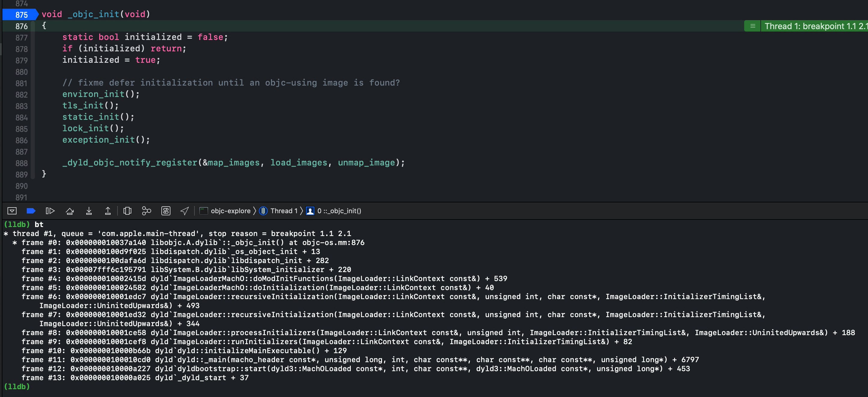Screen dimensions: 868x397
Task: Open the 0 ::_objc_init() stack frame dropdown
Action: coord(334,211)
